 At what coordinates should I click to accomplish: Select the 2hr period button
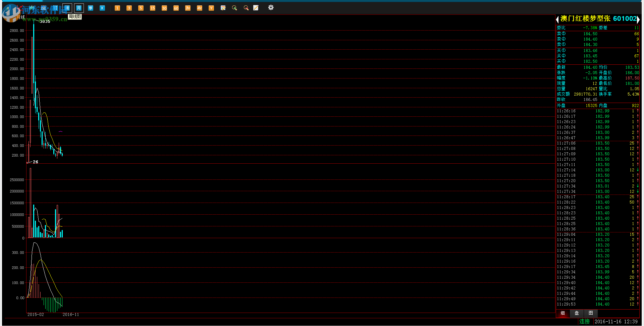(x=188, y=8)
